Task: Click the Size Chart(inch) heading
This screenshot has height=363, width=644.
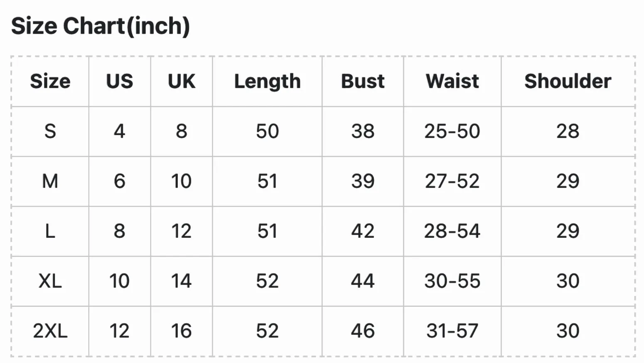Action: click(101, 26)
